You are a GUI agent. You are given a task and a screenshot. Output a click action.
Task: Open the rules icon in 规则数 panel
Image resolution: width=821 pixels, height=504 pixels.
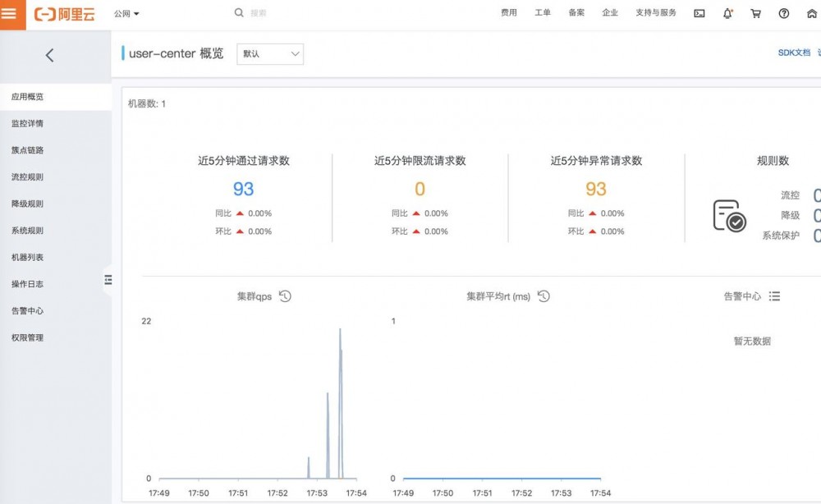pos(731,216)
